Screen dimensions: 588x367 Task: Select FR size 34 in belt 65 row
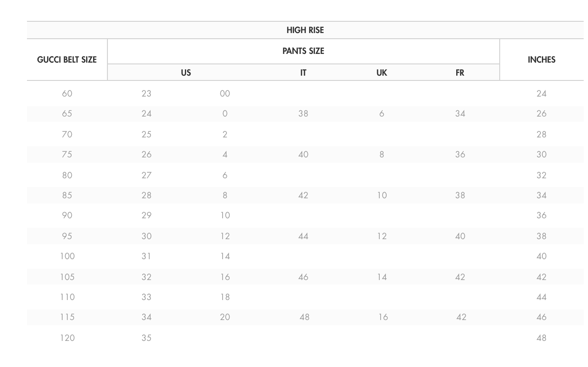[460, 113]
